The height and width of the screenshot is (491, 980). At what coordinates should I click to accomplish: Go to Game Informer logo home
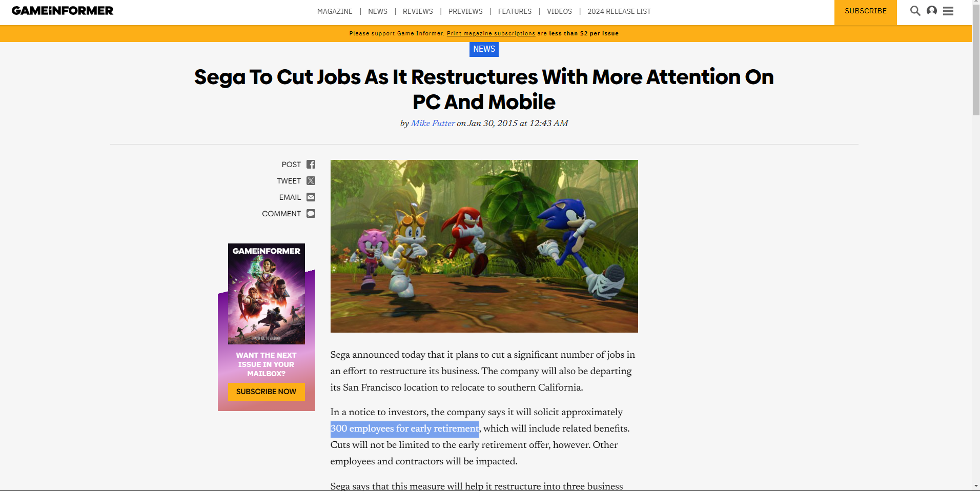click(63, 11)
